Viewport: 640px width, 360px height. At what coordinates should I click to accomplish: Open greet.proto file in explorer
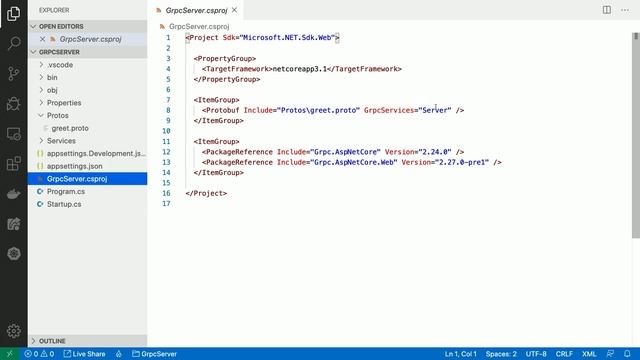[87, 128]
